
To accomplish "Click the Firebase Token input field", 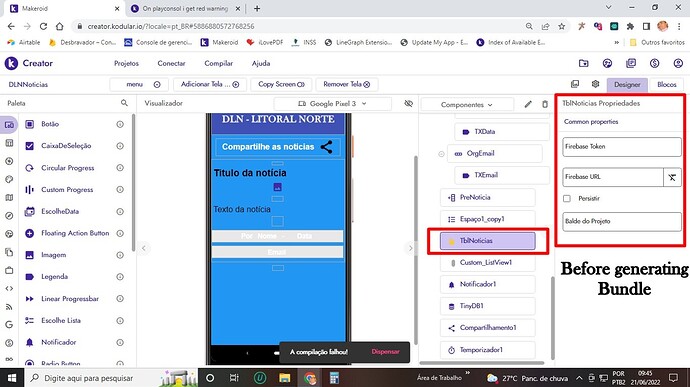I will 622,147.
